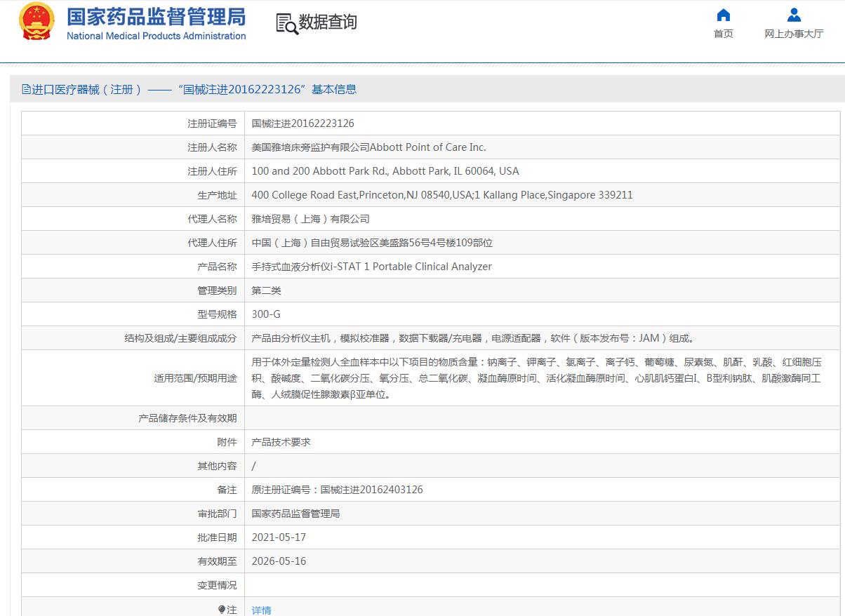Viewport: 845px width, 616px height.
Task: Click the 300-G model value
Action: click(x=266, y=314)
